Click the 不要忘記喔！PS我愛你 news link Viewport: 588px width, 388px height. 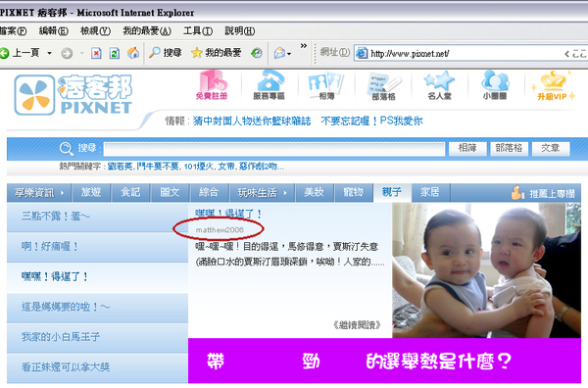(371, 121)
